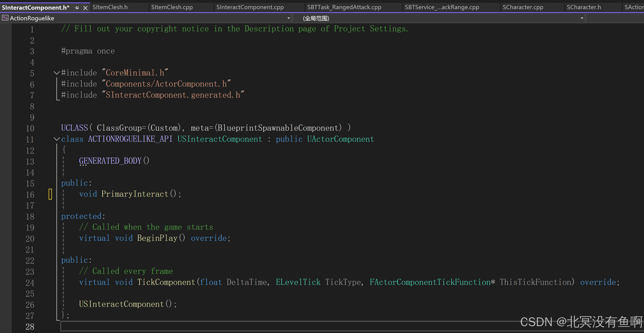
Task: Click line number 28 in the gutter
Action: [x=30, y=327]
